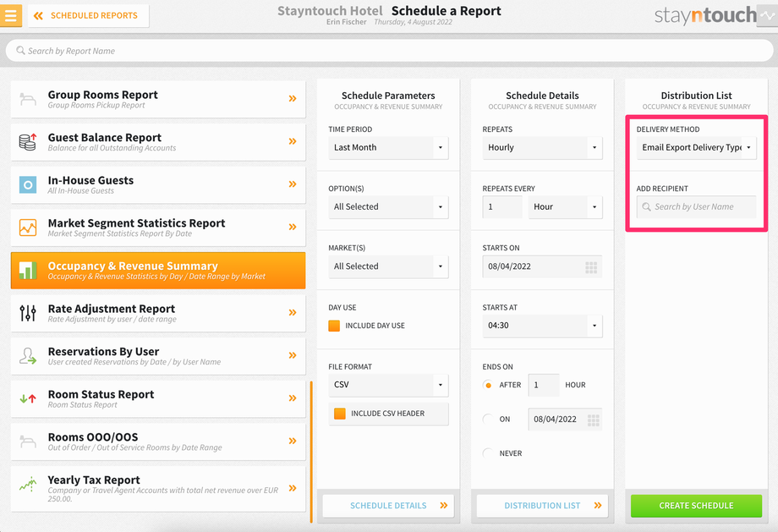Image resolution: width=778 pixels, height=532 pixels.
Task: Select the On radio button
Action: coord(488,420)
